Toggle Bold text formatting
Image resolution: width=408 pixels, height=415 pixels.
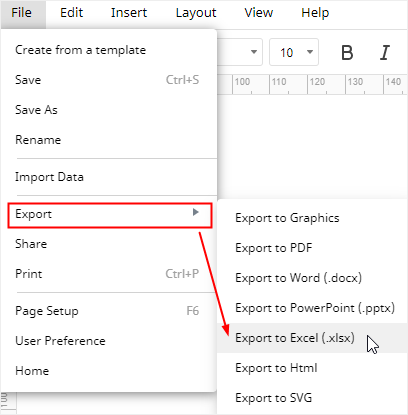coord(347,53)
